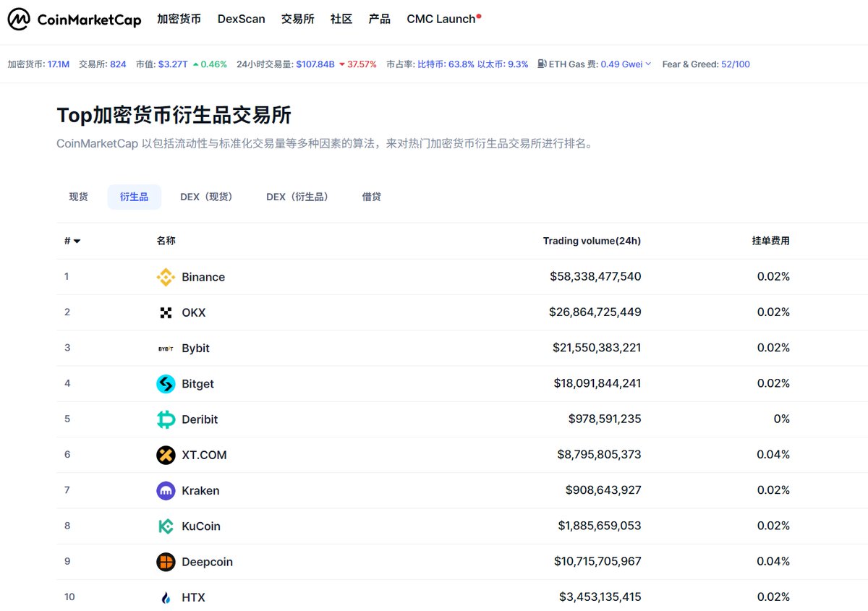Viewport: 868px width, 611px height.
Task: Open the 交易所 menu
Action: [297, 20]
